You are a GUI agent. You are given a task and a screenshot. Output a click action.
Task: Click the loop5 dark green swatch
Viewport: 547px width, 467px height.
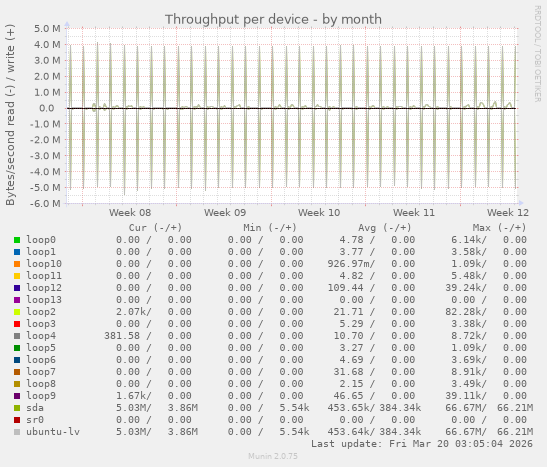click(17, 348)
